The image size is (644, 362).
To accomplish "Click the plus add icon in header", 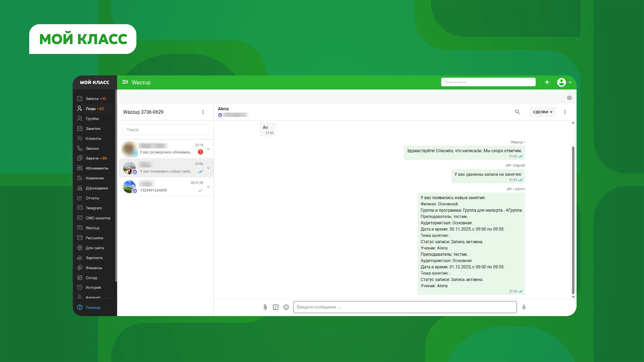I will 547,82.
